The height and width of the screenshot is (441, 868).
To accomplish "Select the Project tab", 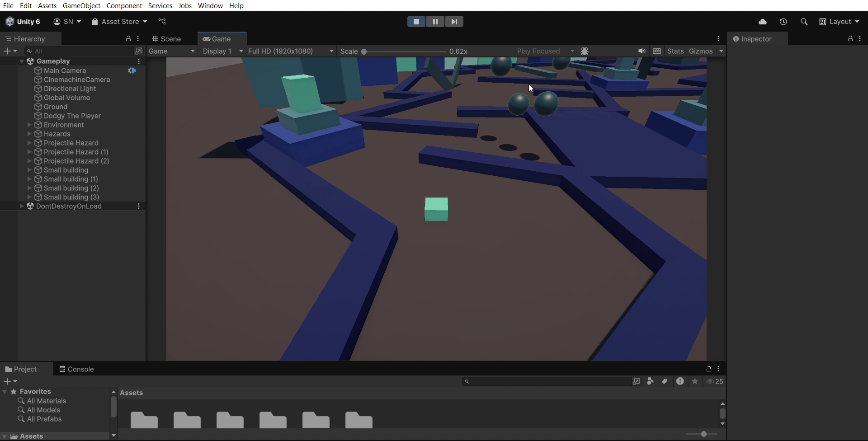I will (x=21, y=369).
